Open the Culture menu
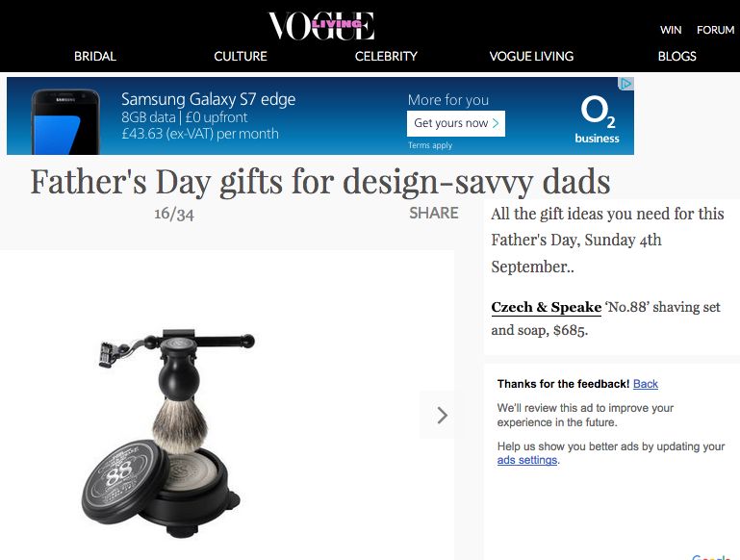Screen dimensions: 740x560 click(x=241, y=56)
